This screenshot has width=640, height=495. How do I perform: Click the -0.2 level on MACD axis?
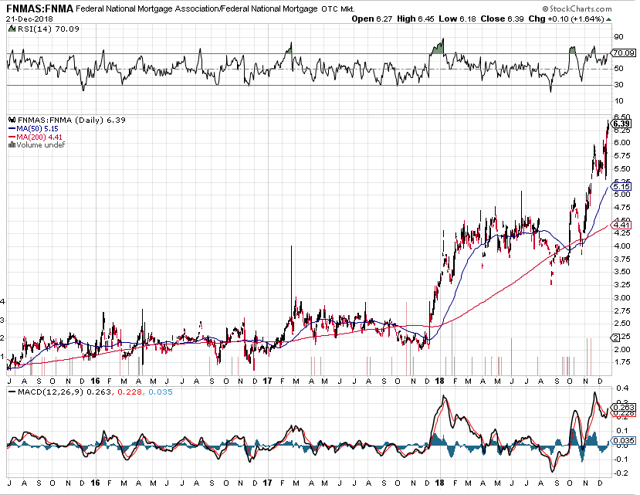(x=620, y=473)
